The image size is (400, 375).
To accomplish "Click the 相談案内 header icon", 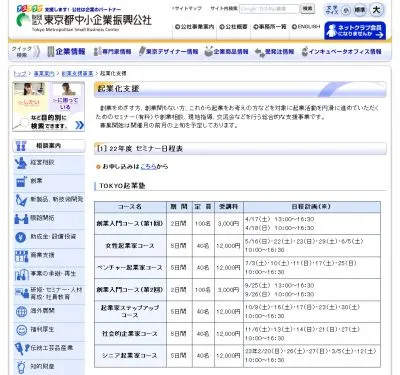I will (21, 146).
